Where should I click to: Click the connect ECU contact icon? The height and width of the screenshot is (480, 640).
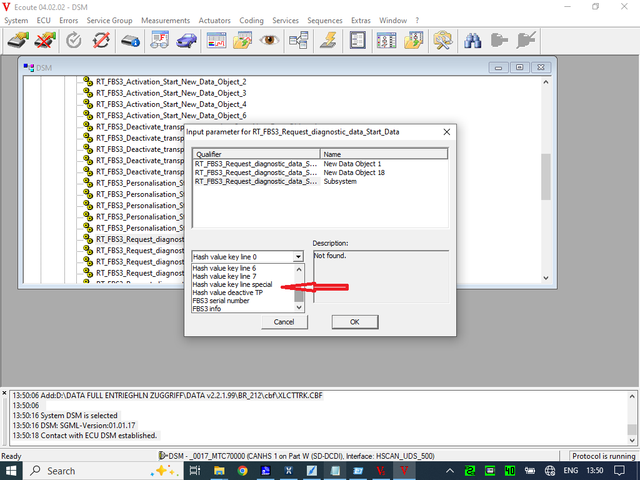tap(18, 40)
